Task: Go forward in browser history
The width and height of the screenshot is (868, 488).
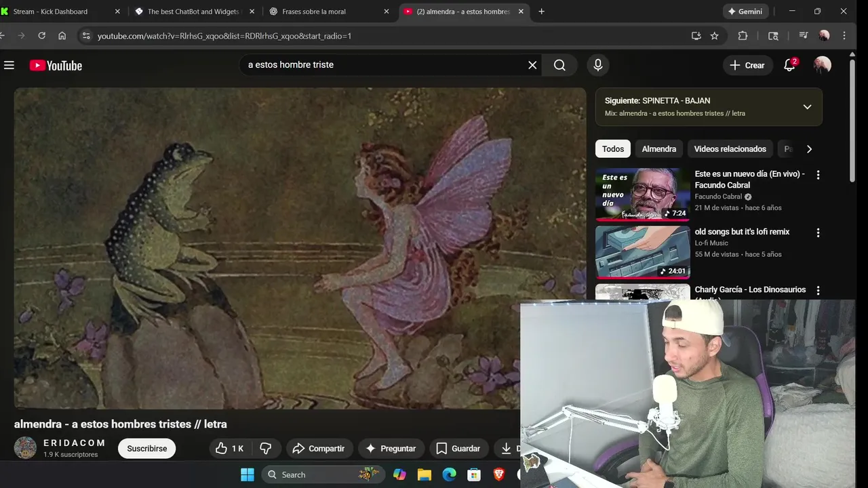Action: point(21,36)
